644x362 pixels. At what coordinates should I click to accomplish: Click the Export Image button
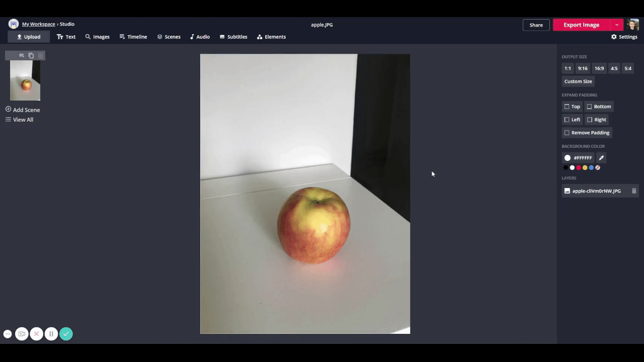coord(581,25)
